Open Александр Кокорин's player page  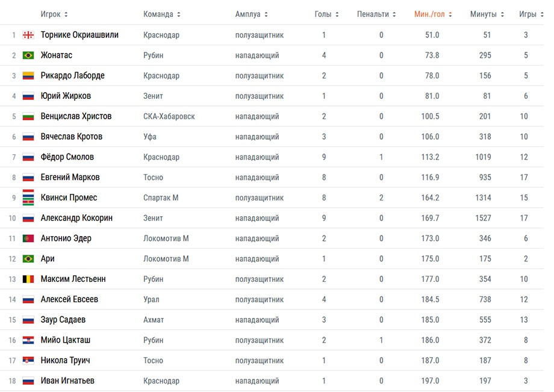(x=76, y=218)
